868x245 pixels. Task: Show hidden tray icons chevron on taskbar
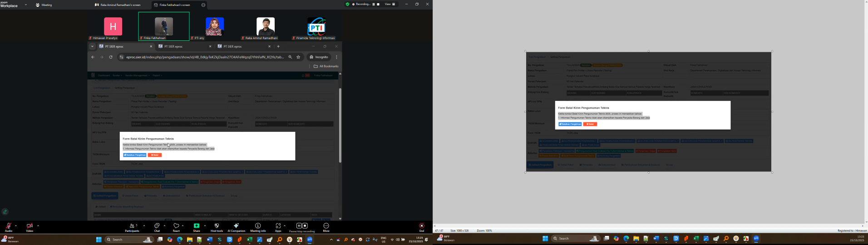331,240
